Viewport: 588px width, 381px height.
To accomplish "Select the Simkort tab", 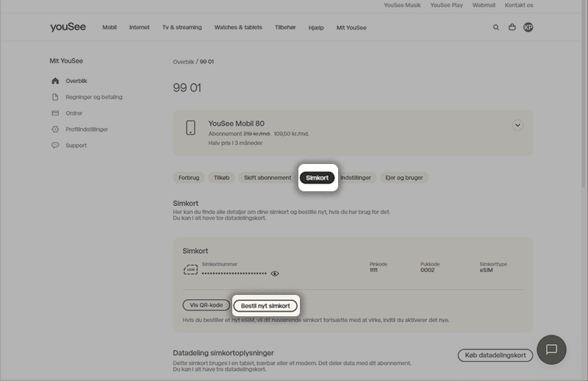I will pos(318,178).
